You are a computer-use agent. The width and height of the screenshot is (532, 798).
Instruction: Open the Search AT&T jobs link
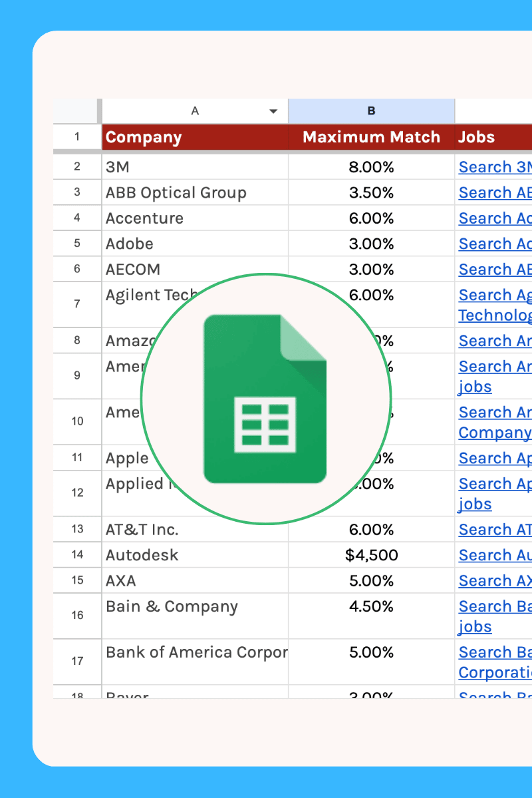(495, 529)
